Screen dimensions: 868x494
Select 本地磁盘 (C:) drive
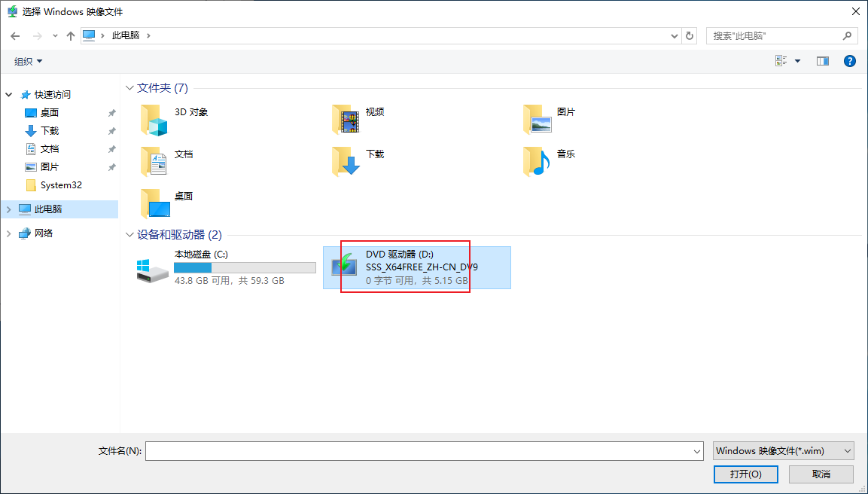pos(227,267)
